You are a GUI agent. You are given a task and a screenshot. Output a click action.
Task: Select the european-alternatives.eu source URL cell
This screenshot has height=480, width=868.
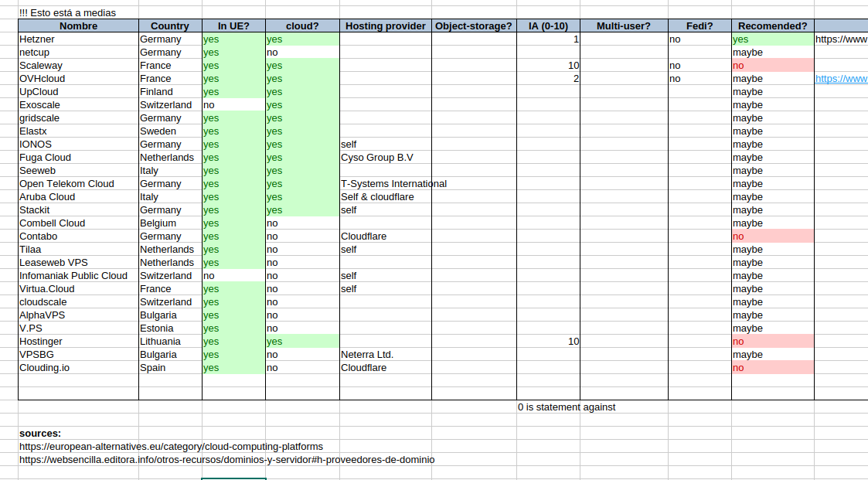tap(171, 447)
